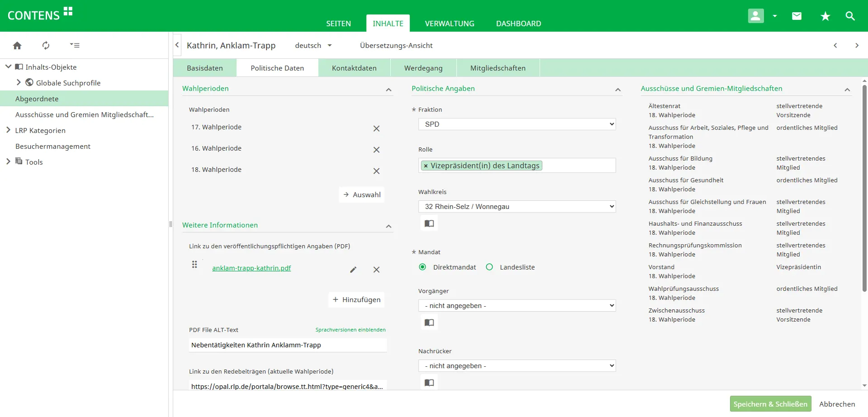Open the book icon below Wahlkreis dropdown
The width and height of the screenshot is (868, 417).
429,223
